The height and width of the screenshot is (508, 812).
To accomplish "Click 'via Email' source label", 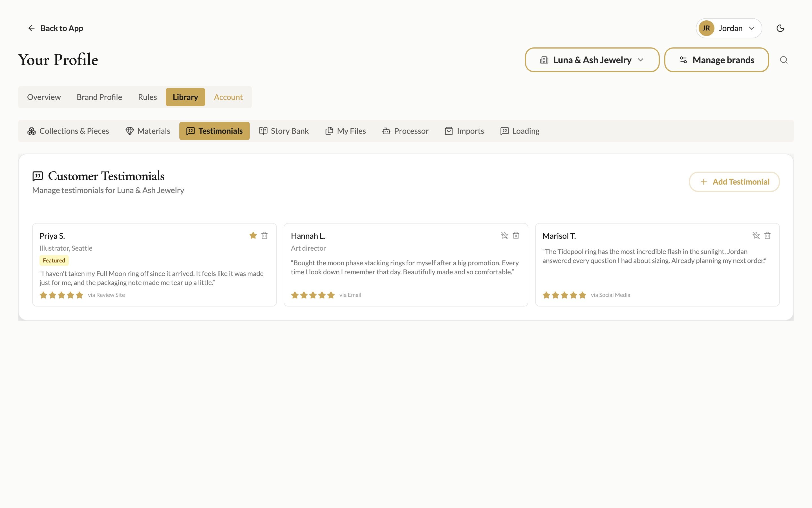I will (x=350, y=295).
